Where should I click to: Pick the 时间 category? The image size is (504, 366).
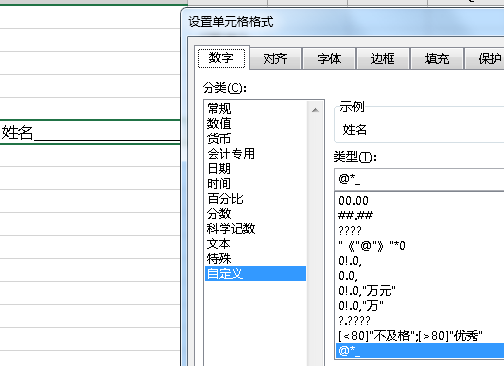256,184
